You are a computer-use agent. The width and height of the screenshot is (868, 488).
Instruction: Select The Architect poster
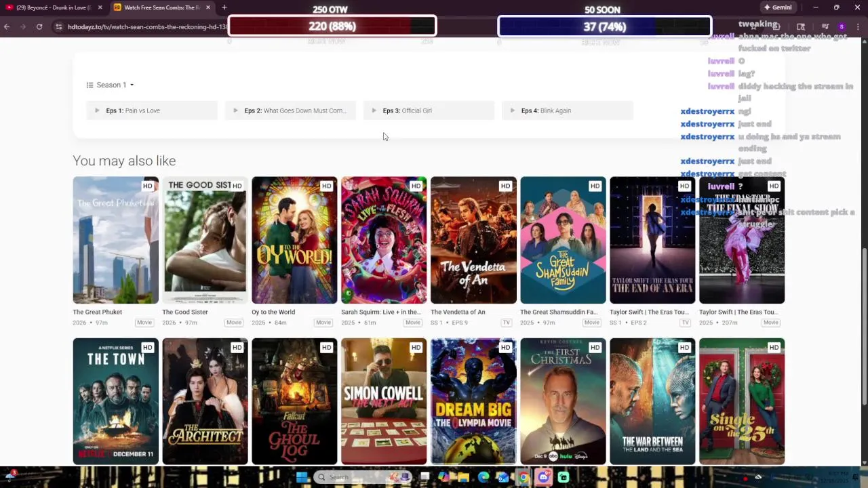click(x=205, y=401)
